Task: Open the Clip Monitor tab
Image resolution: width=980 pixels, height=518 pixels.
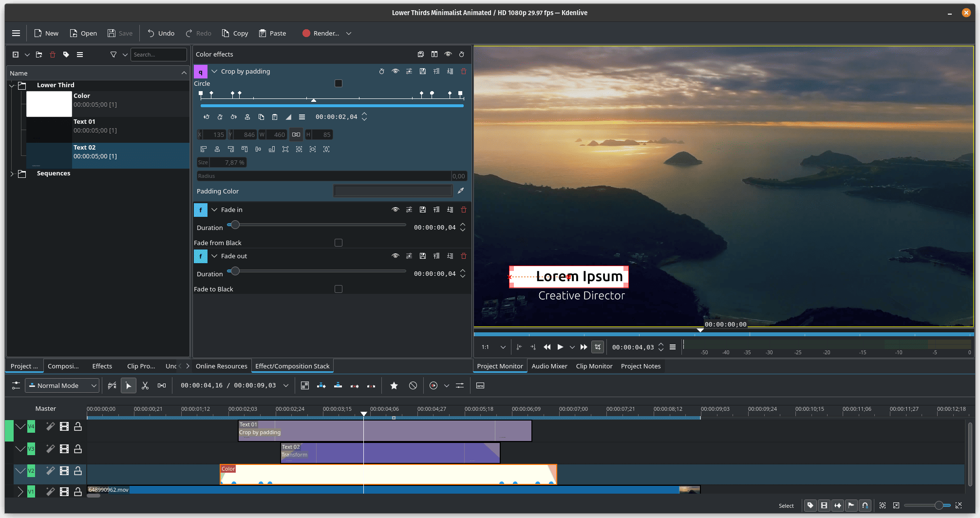Action: (x=594, y=366)
